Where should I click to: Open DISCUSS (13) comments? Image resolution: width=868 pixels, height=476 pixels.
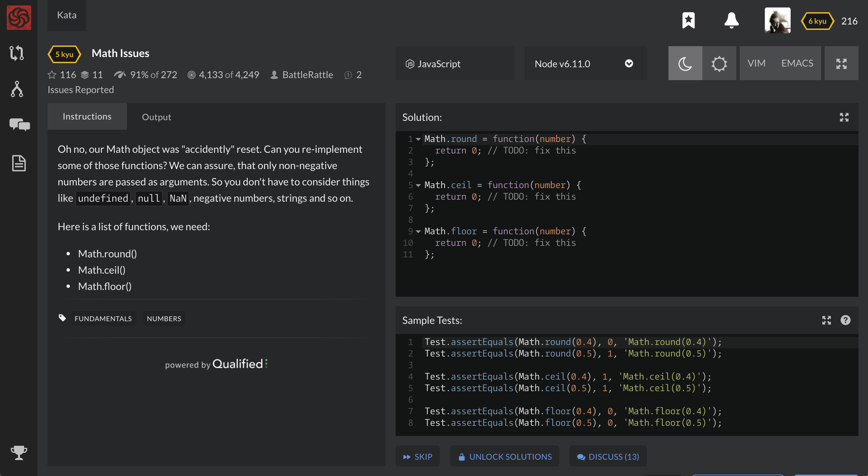[608, 457]
